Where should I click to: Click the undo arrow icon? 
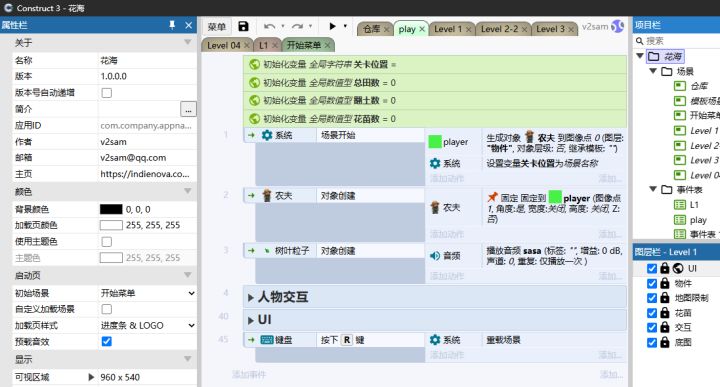270,27
